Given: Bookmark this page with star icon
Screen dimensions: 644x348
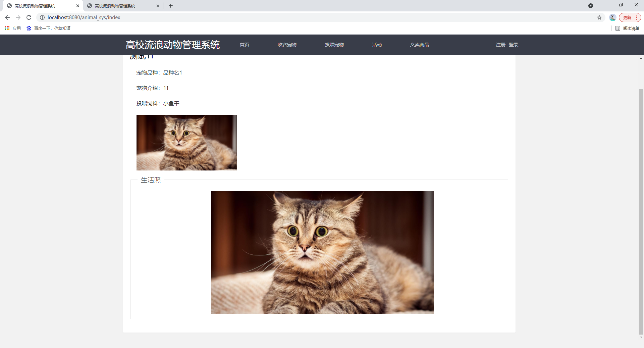Looking at the screenshot, I should tap(599, 17).
